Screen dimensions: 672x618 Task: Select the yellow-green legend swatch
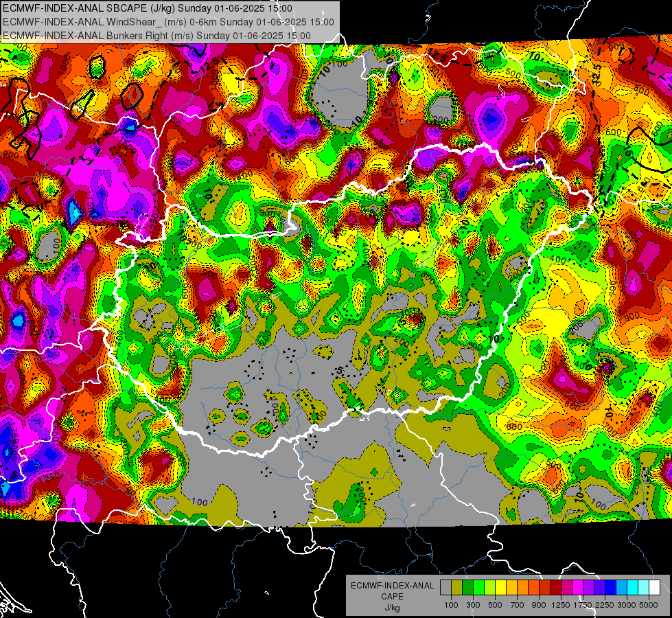490,587
